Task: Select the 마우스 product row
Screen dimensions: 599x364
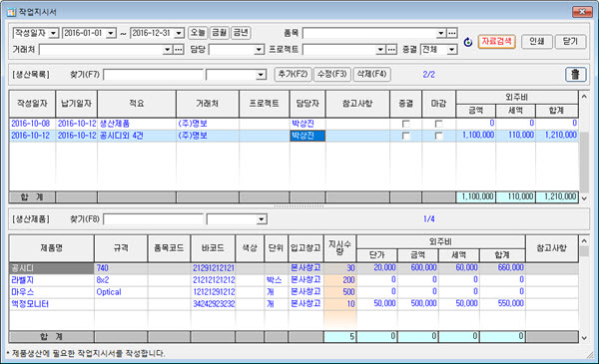Action: (x=294, y=292)
